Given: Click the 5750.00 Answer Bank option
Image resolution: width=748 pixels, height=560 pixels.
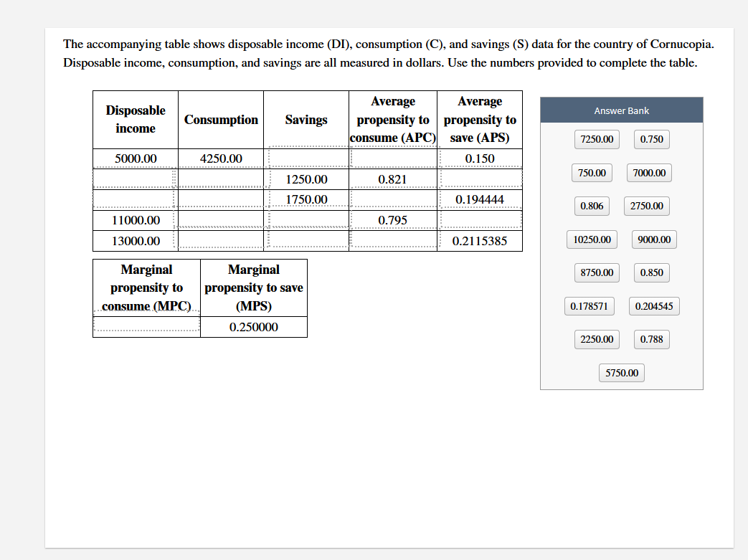Looking at the screenshot, I should (621, 373).
